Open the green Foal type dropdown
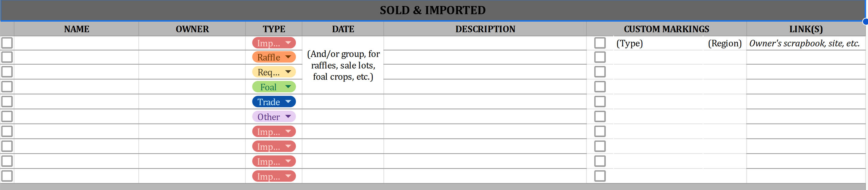868x190 pixels. [x=288, y=87]
